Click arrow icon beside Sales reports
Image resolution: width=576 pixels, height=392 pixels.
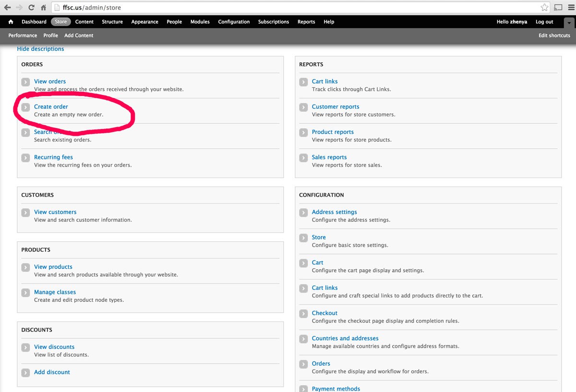point(303,158)
